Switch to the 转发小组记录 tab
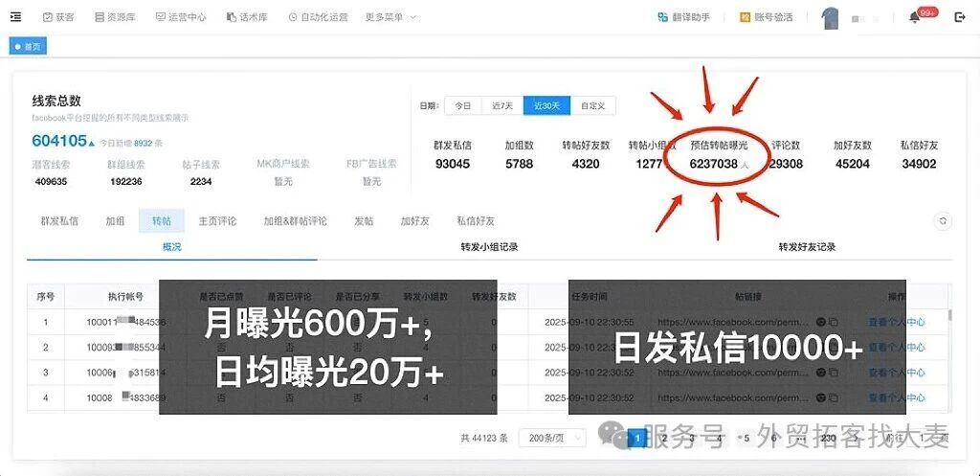Viewport: 980px width, 476px height. click(489, 246)
